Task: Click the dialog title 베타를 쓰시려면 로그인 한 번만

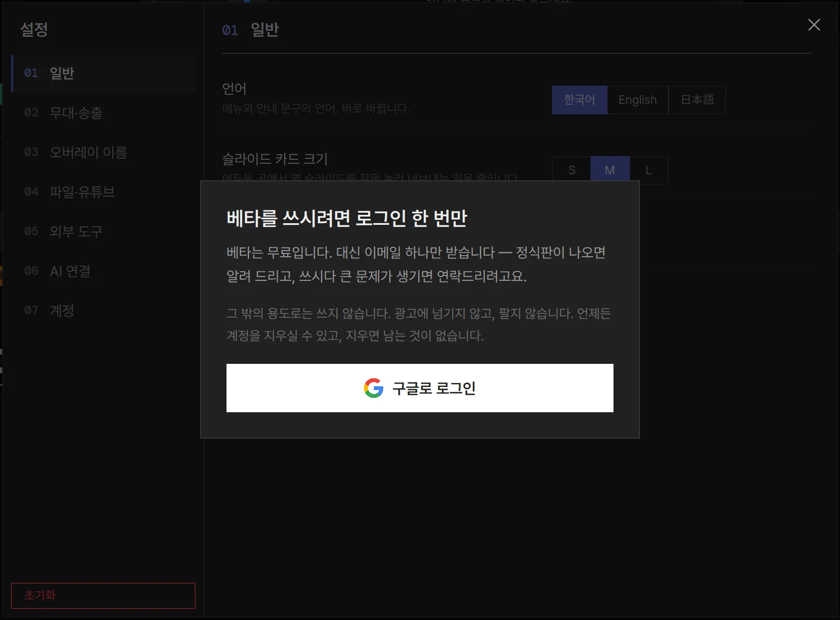Action: point(346,218)
